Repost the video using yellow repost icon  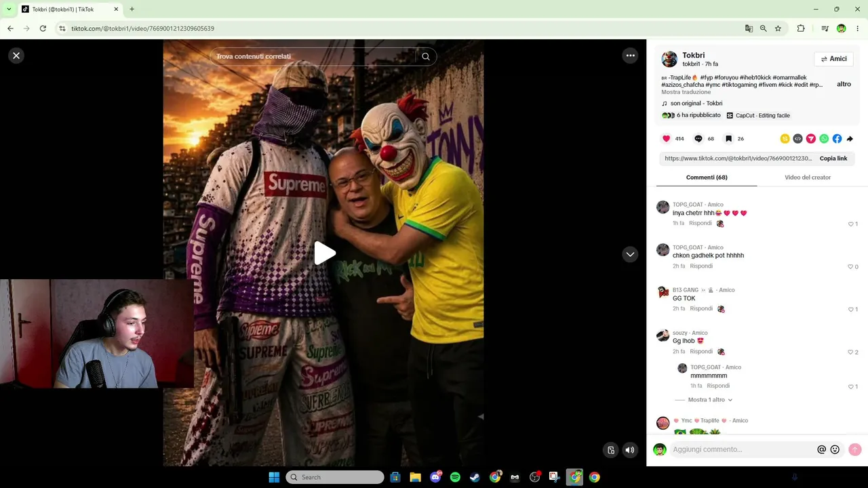point(785,138)
